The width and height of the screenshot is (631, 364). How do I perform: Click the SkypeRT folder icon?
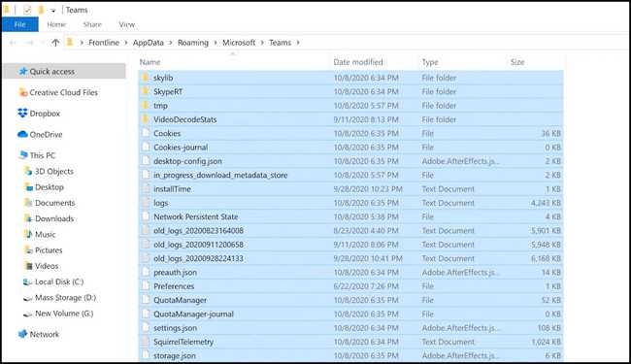[x=146, y=91]
